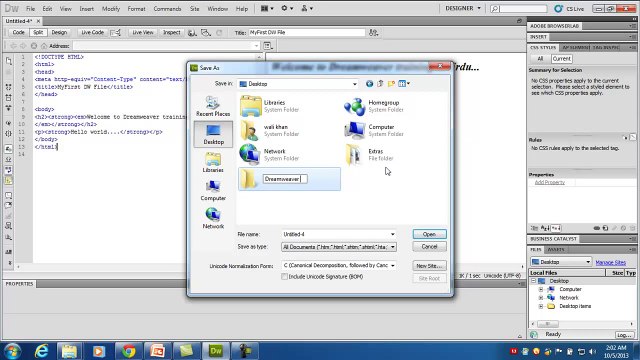Screen dimensions: 640x360
Task: Show All CSS rules mode
Action: tap(540, 59)
